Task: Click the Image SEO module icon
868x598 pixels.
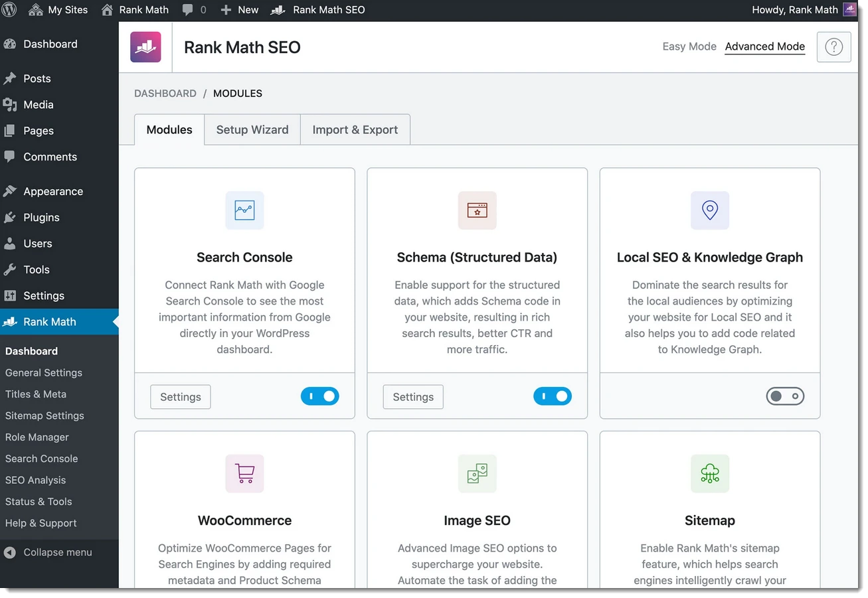Action: point(477,473)
